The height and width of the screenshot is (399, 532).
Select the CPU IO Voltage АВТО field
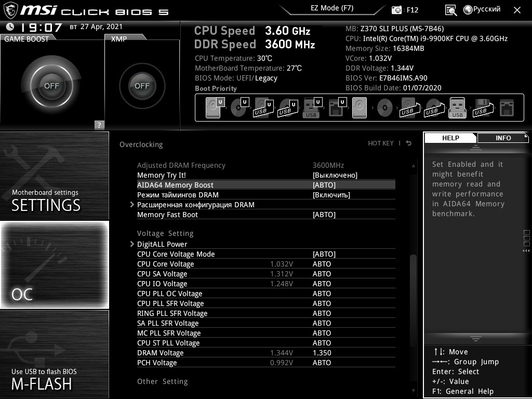(322, 283)
